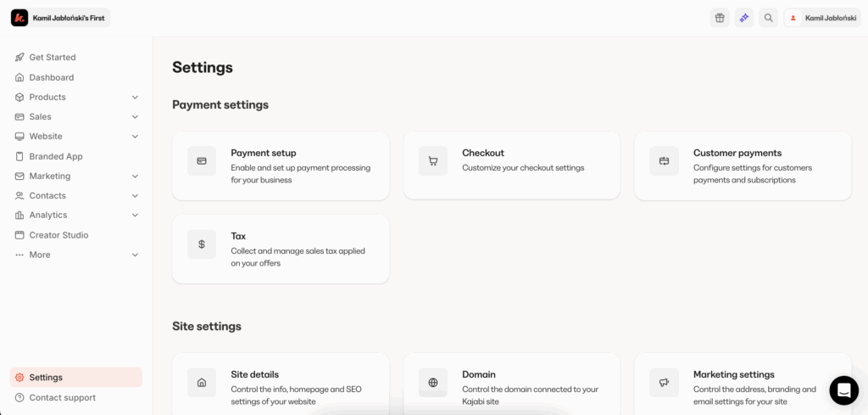868x415 pixels.
Task: Open the AI sparkle assistant icon
Action: click(x=743, y=18)
